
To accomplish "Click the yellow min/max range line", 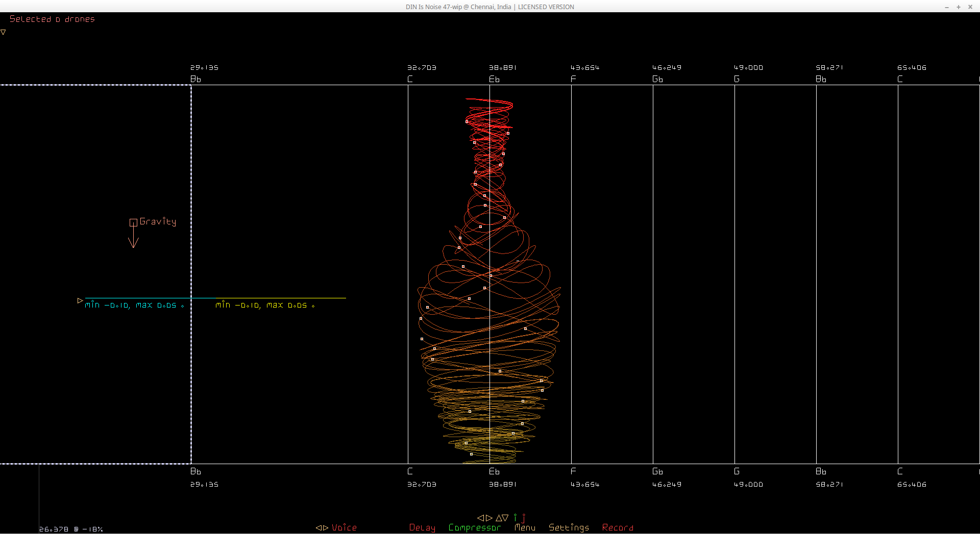I will pos(281,298).
